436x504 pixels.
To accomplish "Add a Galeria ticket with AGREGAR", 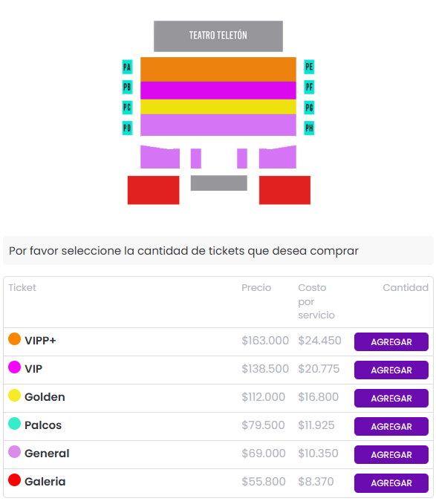I will tap(391, 482).
